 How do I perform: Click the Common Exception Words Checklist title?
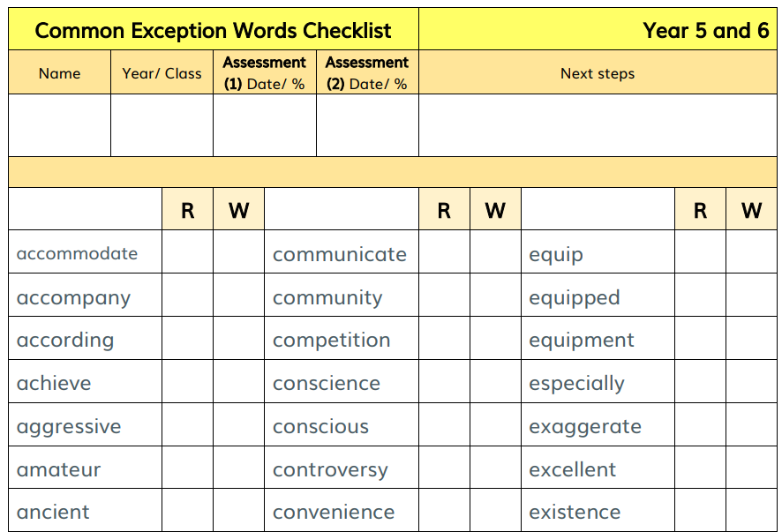[213, 31]
